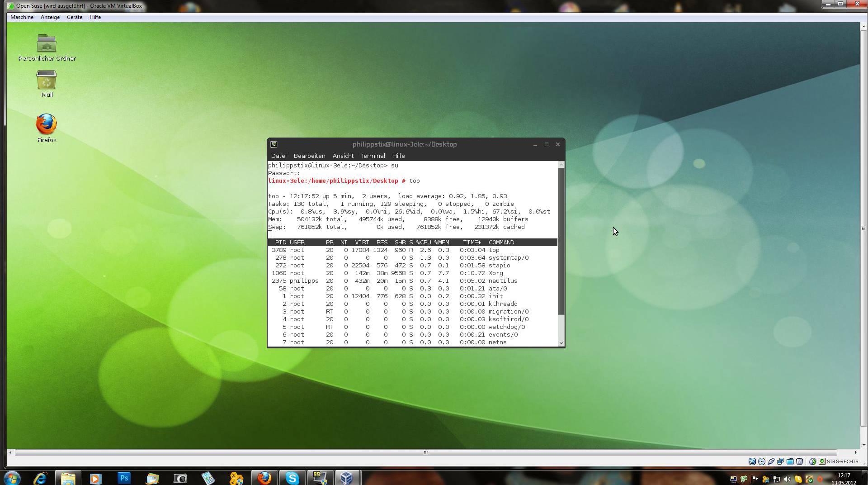Click the terminal scrollbar down arrow

(561, 343)
